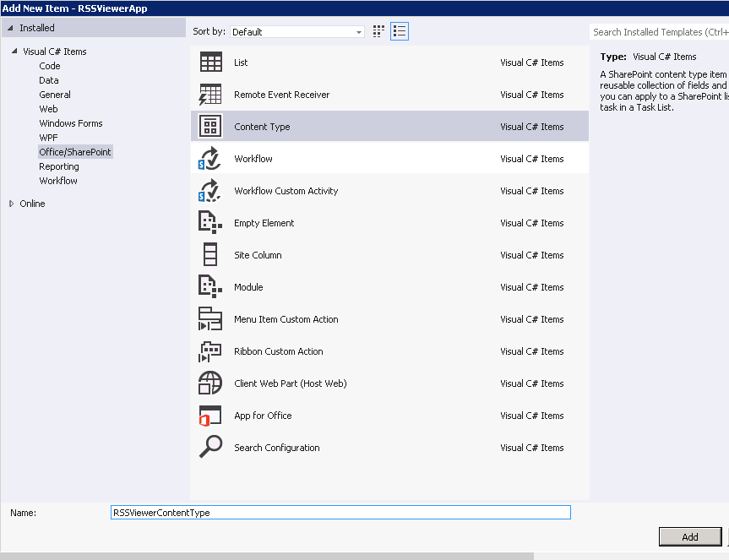Click the "Empty Element" template name

tap(264, 223)
